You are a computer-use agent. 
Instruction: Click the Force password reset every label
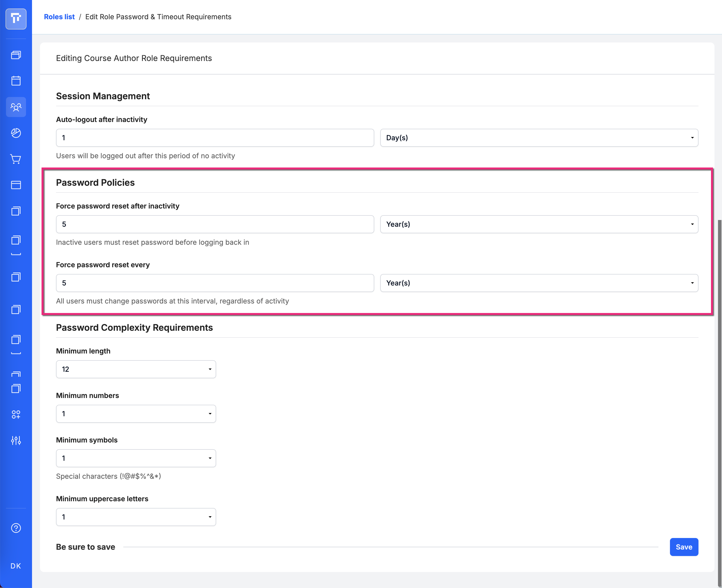(x=103, y=265)
